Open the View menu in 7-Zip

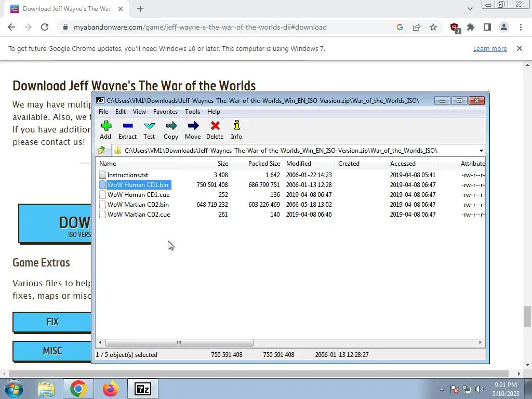click(139, 112)
